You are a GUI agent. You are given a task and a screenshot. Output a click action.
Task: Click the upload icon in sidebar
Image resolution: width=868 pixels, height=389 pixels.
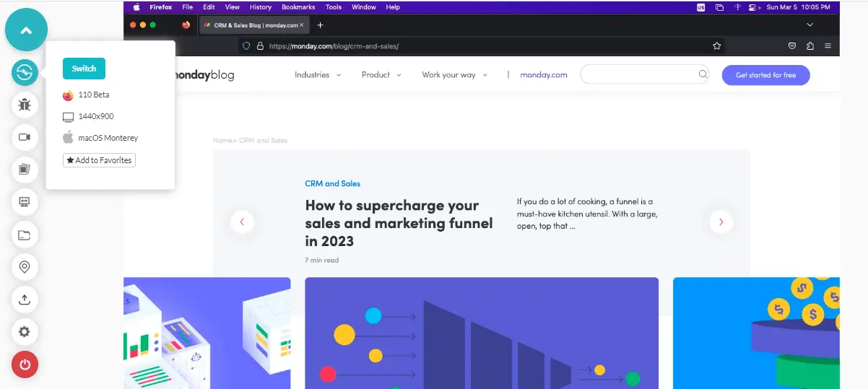coord(25,300)
